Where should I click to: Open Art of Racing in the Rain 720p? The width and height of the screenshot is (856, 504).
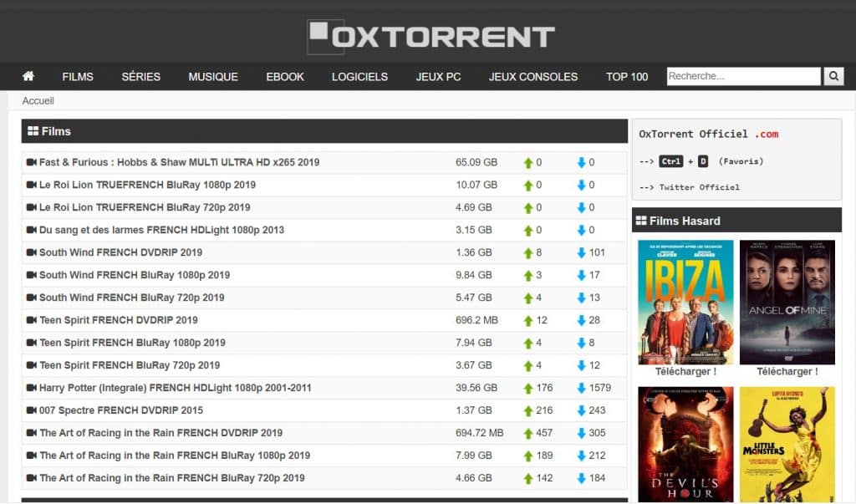pyautogui.click(x=172, y=478)
